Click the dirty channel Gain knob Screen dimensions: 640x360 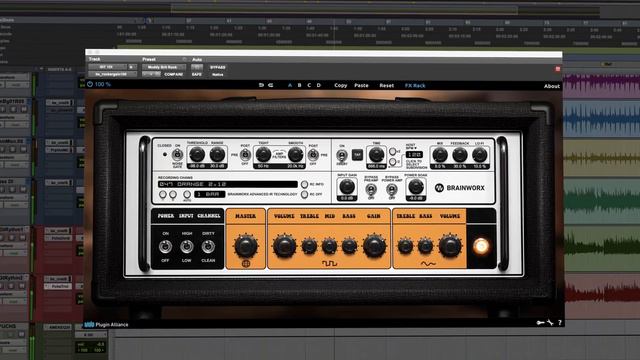tap(374, 246)
